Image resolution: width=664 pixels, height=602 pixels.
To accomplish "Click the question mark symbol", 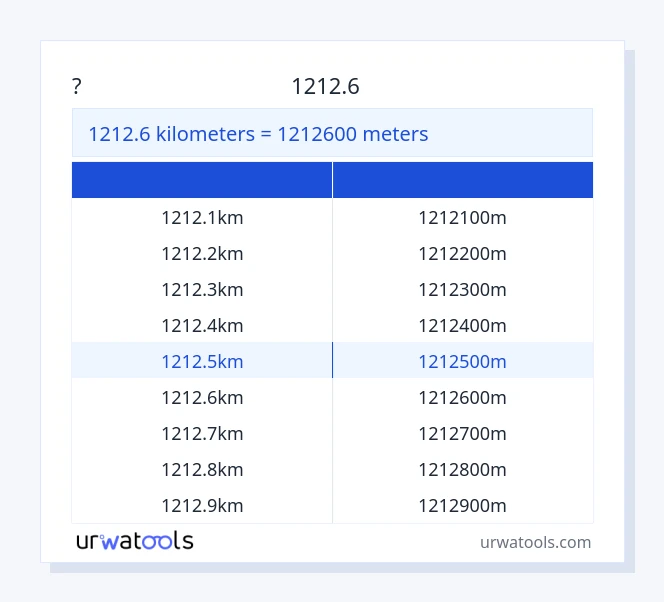I will [77, 87].
